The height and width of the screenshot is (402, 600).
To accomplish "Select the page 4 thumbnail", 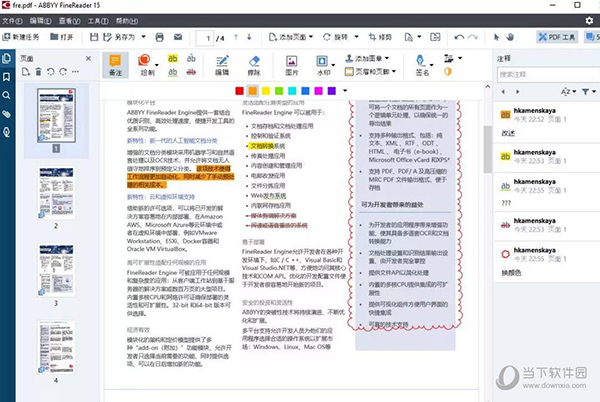I will click(x=56, y=347).
